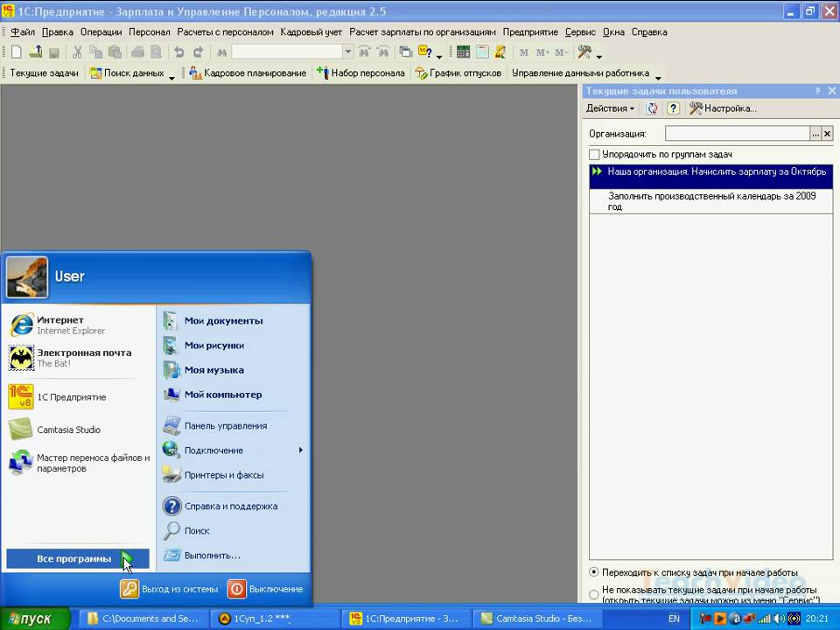Viewport: 840px width, 630px height.
Task: Click the Кадровое планирование button
Action: coord(248,73)
